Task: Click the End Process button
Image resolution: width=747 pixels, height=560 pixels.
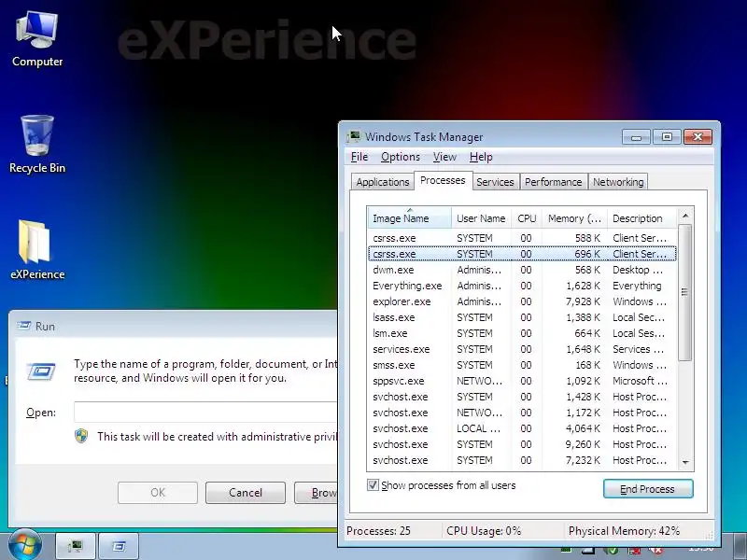Action: (647, 488)
